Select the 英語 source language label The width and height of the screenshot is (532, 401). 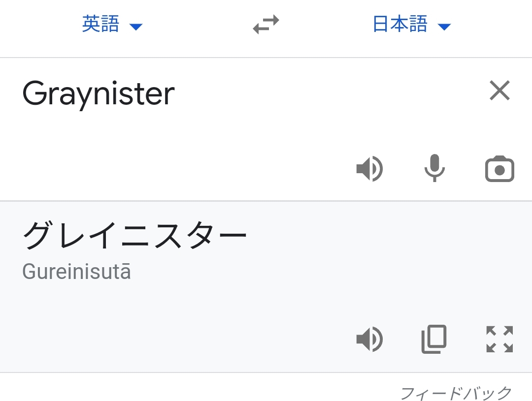100,24
